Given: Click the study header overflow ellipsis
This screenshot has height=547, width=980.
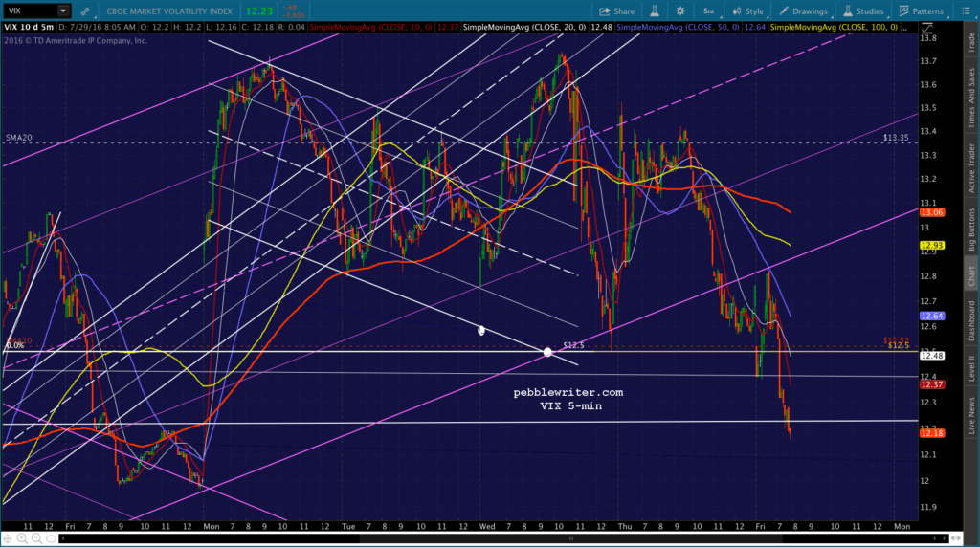Looking at the screenshot, I should click(x=904, y=28).
